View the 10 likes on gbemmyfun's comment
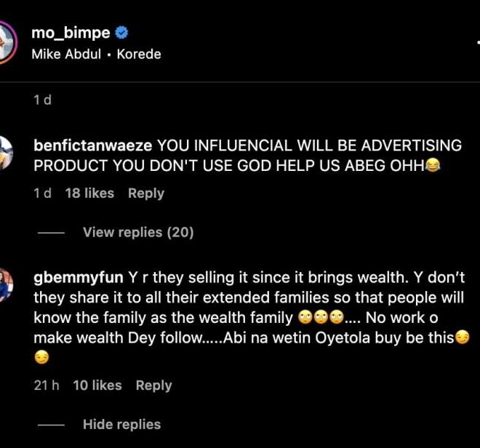Screen dimensions: 480x448 (x=97, y=385)
